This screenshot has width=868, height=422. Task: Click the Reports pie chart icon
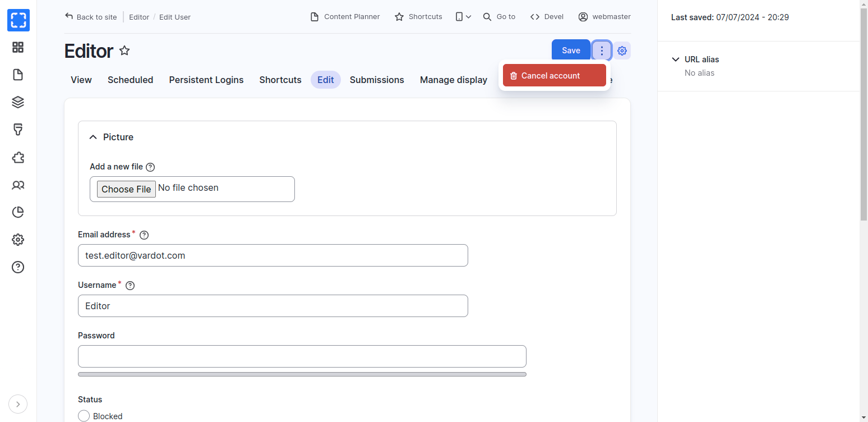18,212
